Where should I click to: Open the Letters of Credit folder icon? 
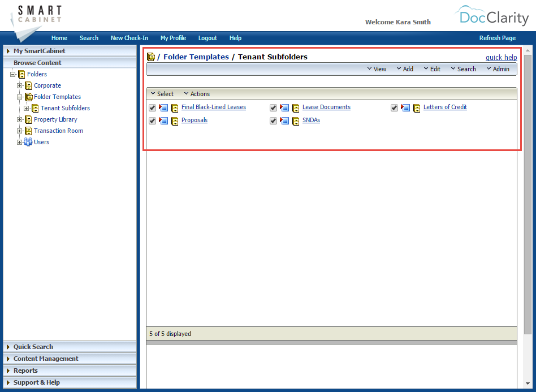point(417,107)
